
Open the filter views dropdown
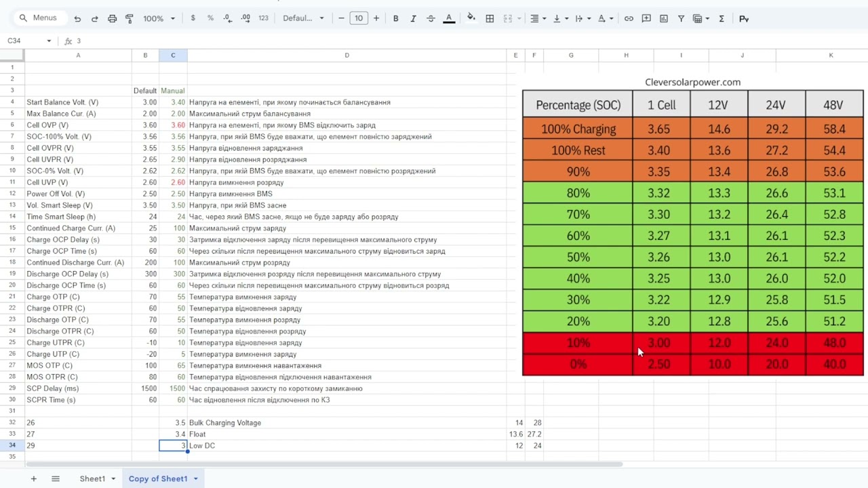701,18
